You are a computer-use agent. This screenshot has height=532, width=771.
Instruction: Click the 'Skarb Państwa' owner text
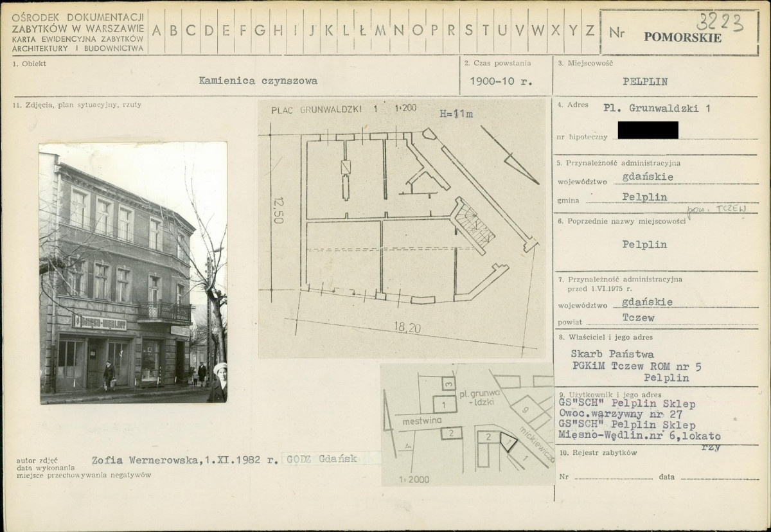pyautogui.click(x=613, y=353)
